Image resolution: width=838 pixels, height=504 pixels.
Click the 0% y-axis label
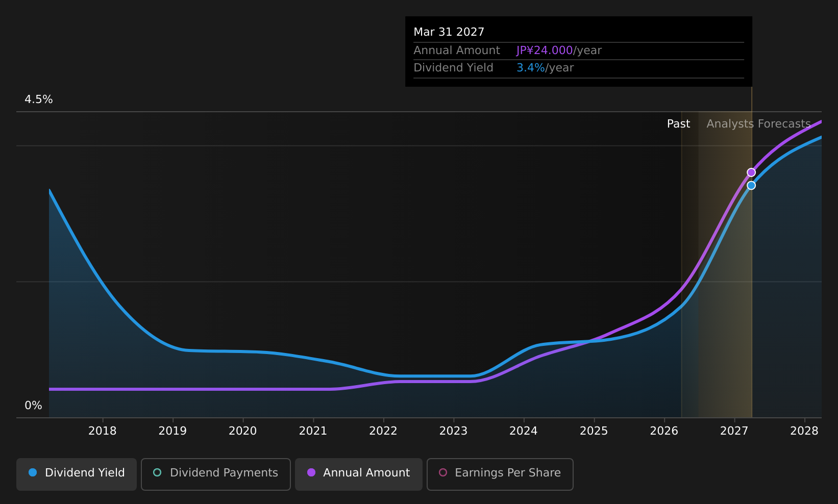[34, 406]
